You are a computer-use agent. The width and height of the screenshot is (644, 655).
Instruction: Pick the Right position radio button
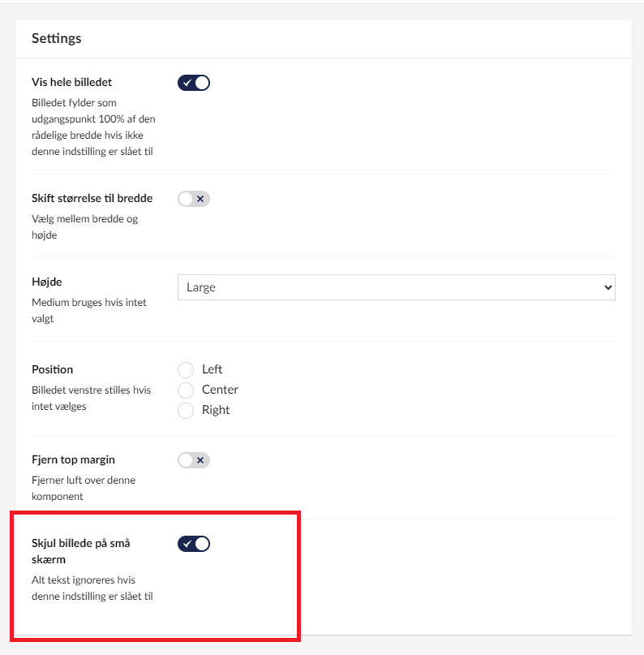click(187, 411)
